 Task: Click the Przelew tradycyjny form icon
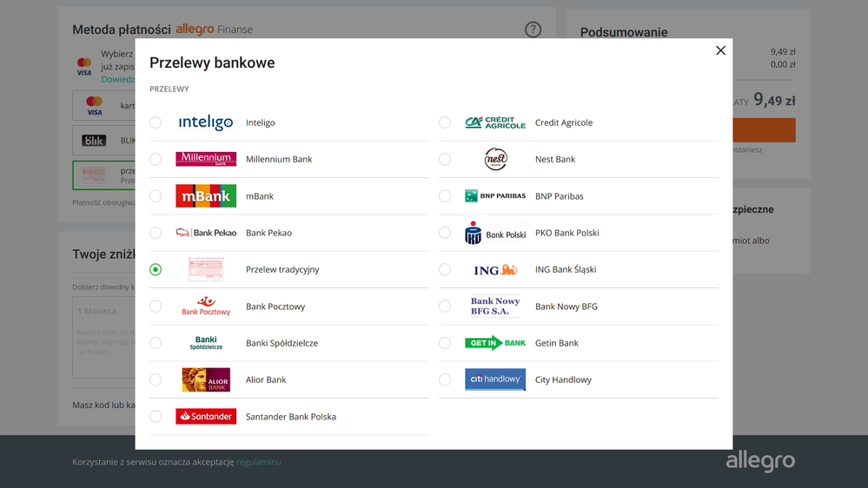click(x=205, y=269)
